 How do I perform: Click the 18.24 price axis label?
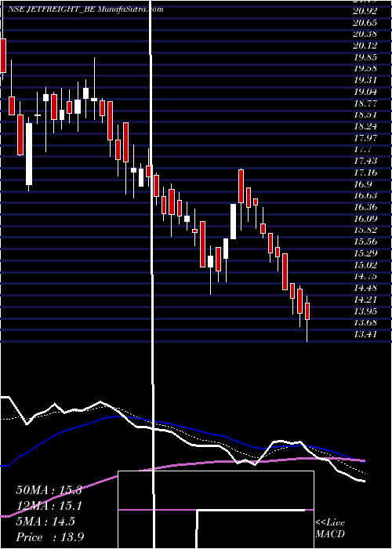[365, 126]
